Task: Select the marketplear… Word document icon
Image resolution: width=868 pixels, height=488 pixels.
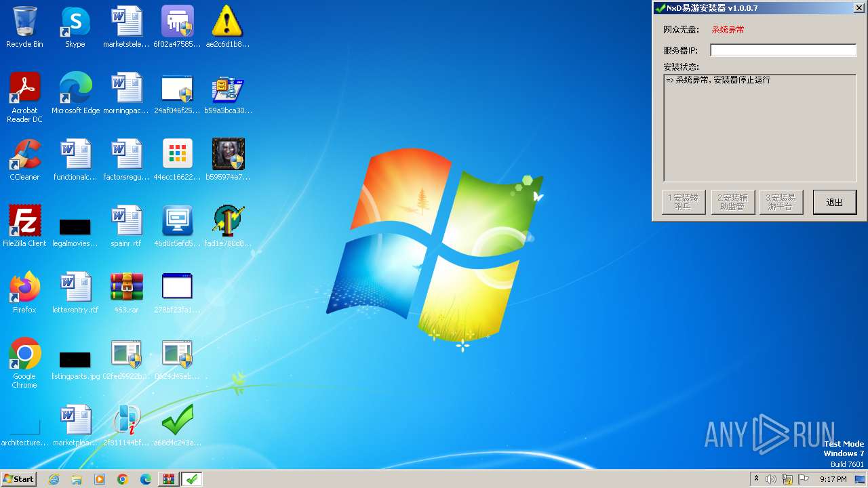Action: tap(75, 426)
